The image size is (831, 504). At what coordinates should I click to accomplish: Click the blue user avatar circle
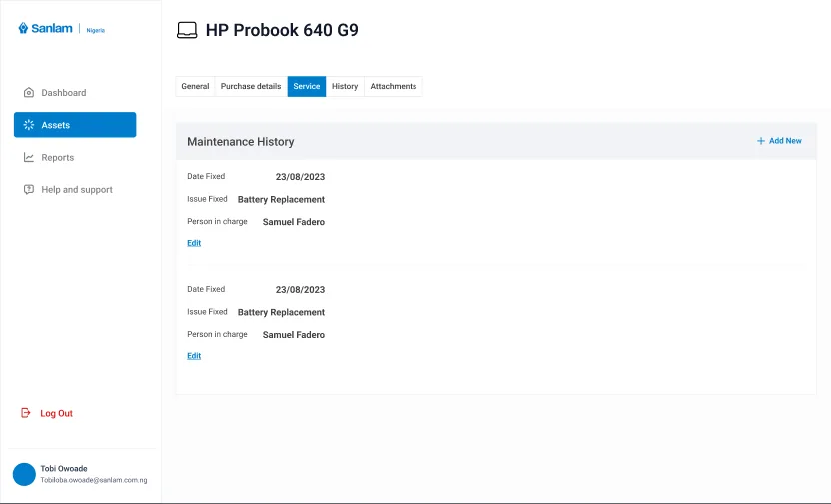coord(24,474)
